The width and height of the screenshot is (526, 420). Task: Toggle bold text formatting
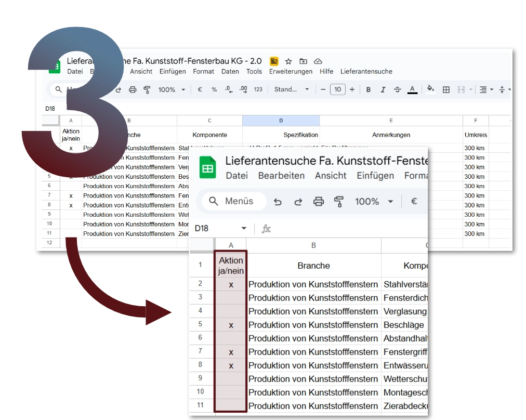tap(369, 89)
